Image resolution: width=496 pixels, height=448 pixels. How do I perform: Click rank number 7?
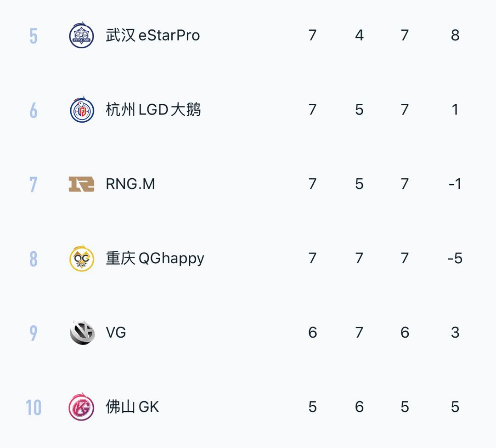[33, 185]
